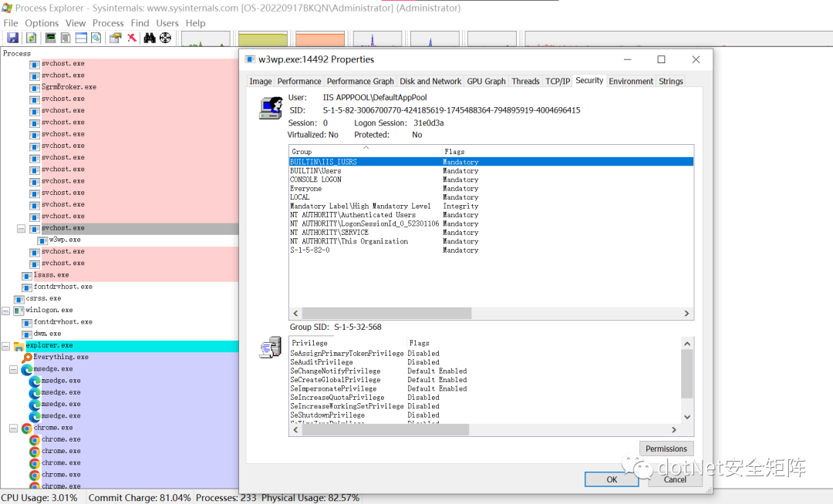The width and height of the screenshot is (833, 504).
Task: Click the explorer.exe folder icon
Action: 19,347
